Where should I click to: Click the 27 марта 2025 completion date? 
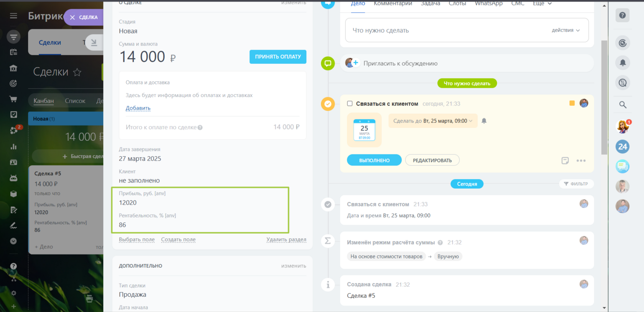point(140,159)
